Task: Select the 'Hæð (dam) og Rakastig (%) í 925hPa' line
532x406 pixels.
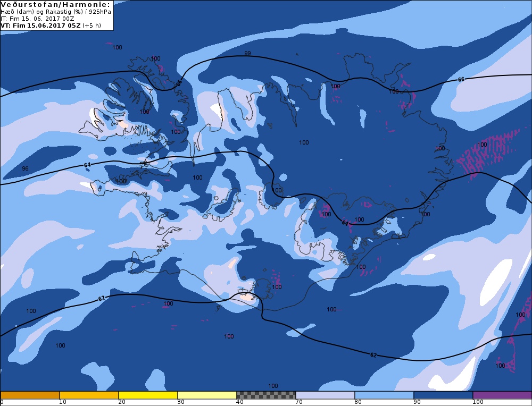Action: coord(56,12)
